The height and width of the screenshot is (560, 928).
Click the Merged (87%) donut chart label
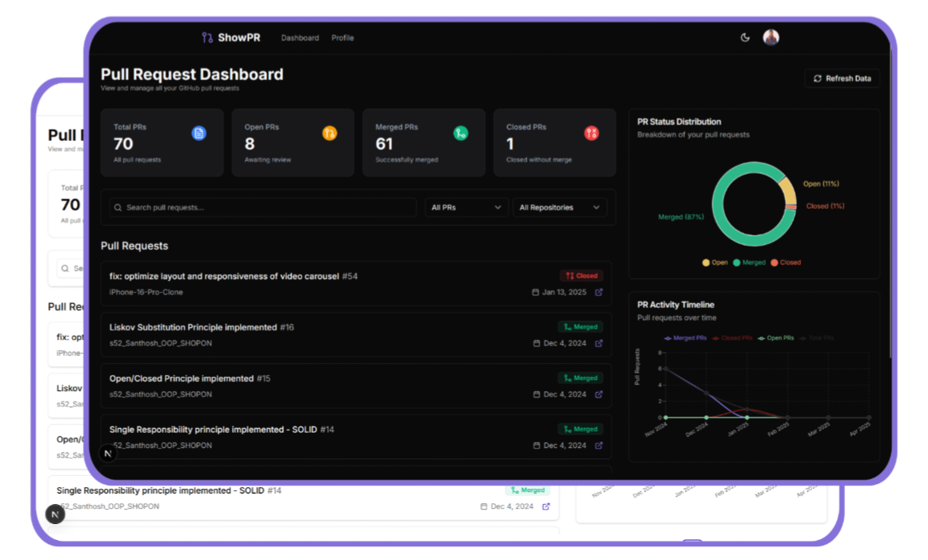coord(681,217)
